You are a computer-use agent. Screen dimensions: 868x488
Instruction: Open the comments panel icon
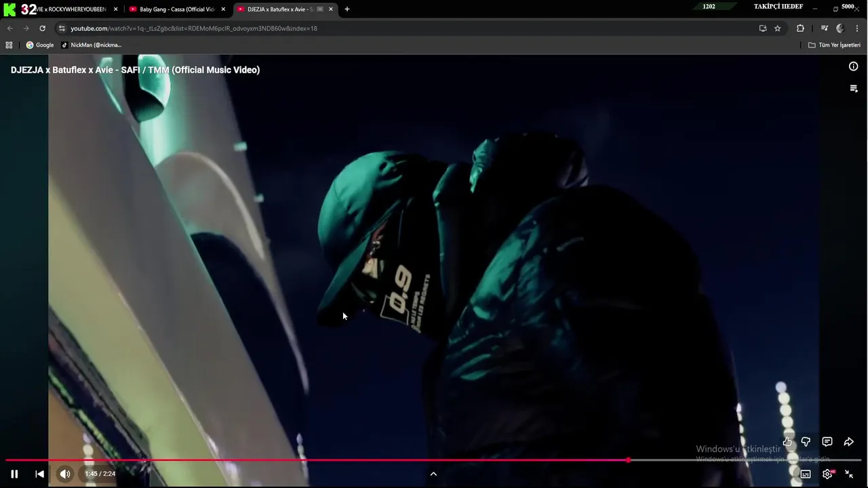827,442
